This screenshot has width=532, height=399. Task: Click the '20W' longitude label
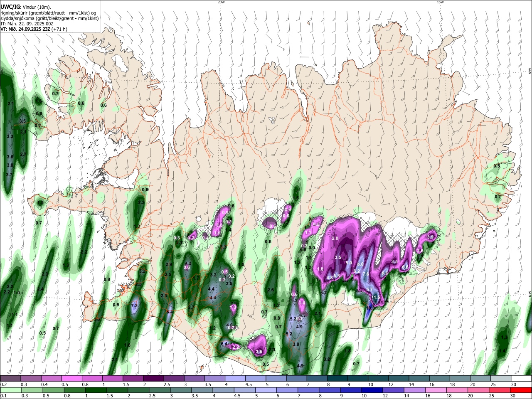(x=221, y=2)
